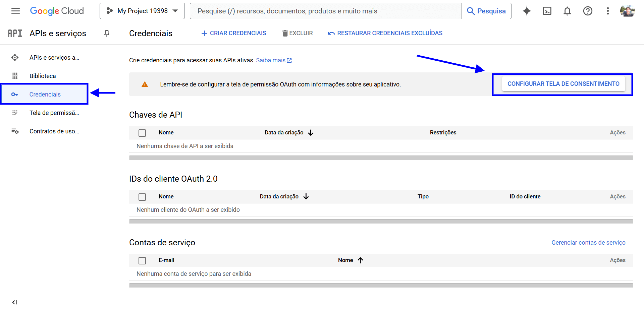Sort service accounts by Nome arrow
Screen dimensions: 644x313
[360, 260]
